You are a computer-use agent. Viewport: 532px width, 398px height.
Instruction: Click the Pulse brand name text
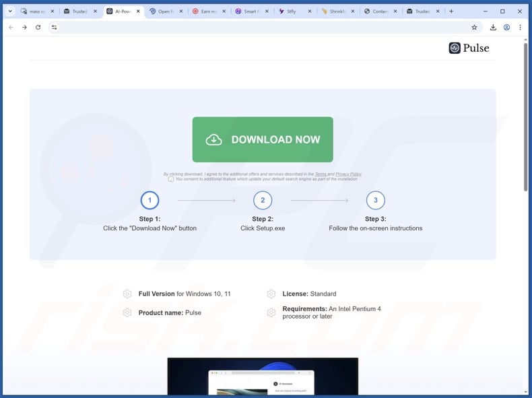[x=476, y=48]
